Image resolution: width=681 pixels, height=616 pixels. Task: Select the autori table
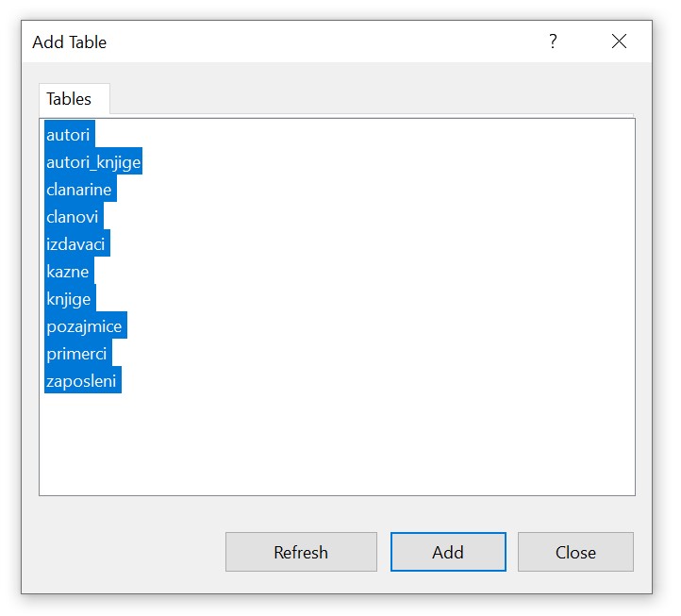pos(68,135)
